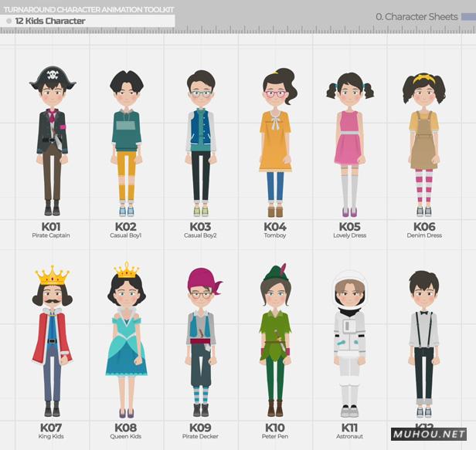This screenshot has width=476, height=450.
Task: Click the K06 code text
Action: 424,226
